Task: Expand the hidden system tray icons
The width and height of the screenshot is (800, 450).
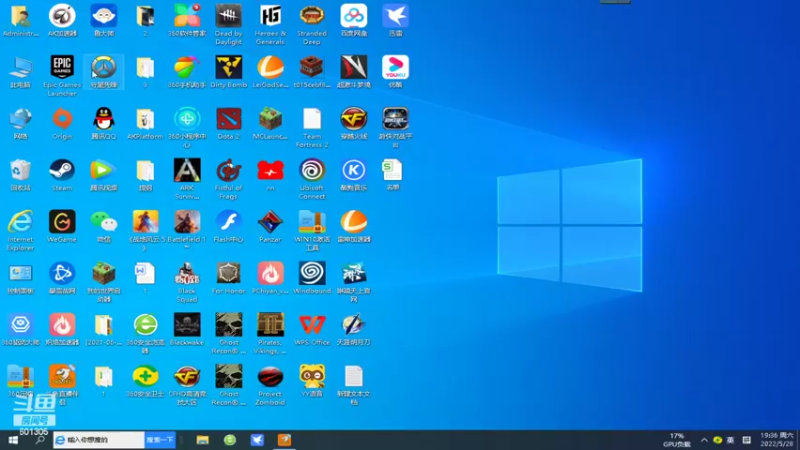Action: click(x=704, y=440)
